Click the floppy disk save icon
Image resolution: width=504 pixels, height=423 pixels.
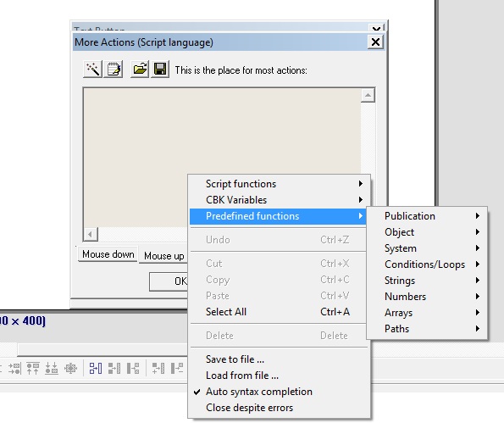pyautogui.click(x=160, y=69)
